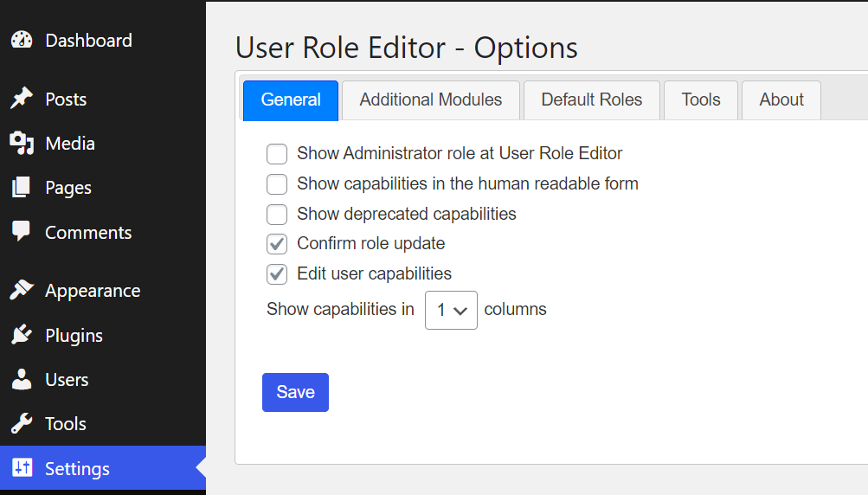Enable Show deprecated capabilities checkbox
The width and height of the screenshot is (868, 495).
(x=277, y=215)
